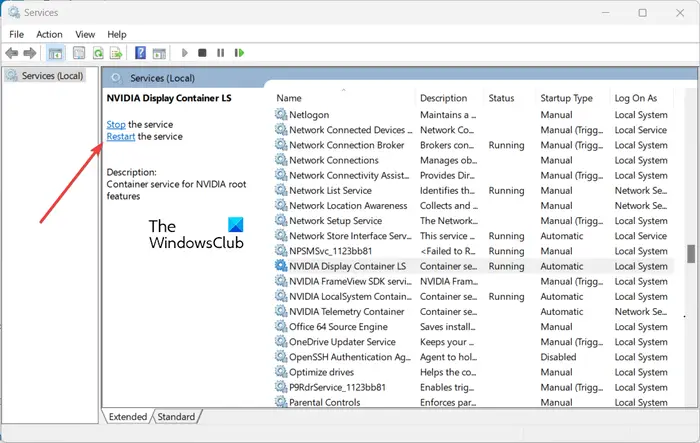Switch to the Extended tab
This screenshot has height=443, width=700.
click(128, 417)
